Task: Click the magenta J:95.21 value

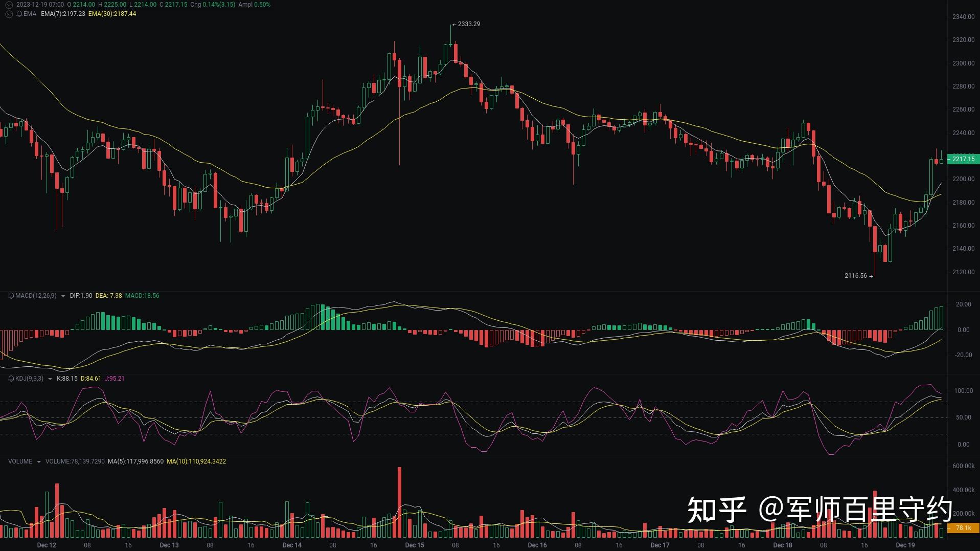Action: [x=115, y=379]
